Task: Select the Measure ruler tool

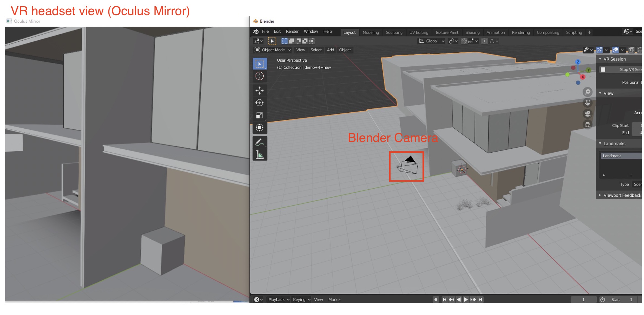Action: (260, 155)
